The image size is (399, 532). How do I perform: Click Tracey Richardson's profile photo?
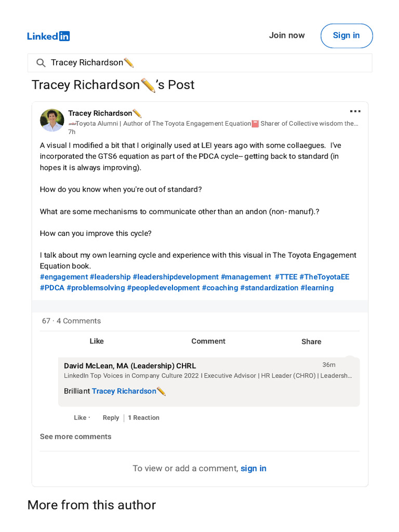52,120
